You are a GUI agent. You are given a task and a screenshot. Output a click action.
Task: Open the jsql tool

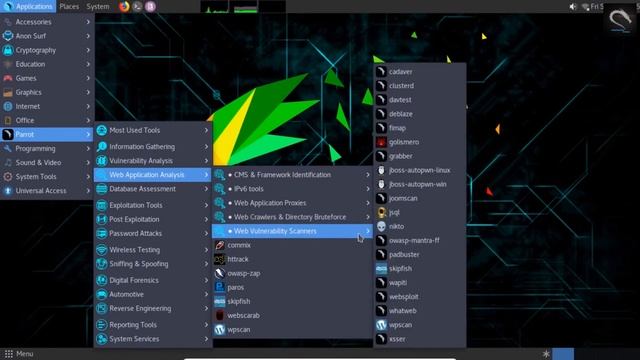coord(420,212)
